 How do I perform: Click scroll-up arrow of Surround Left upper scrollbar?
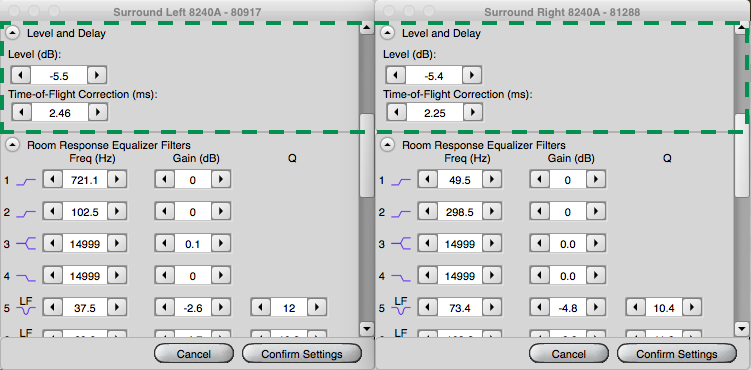coord(367,28)
